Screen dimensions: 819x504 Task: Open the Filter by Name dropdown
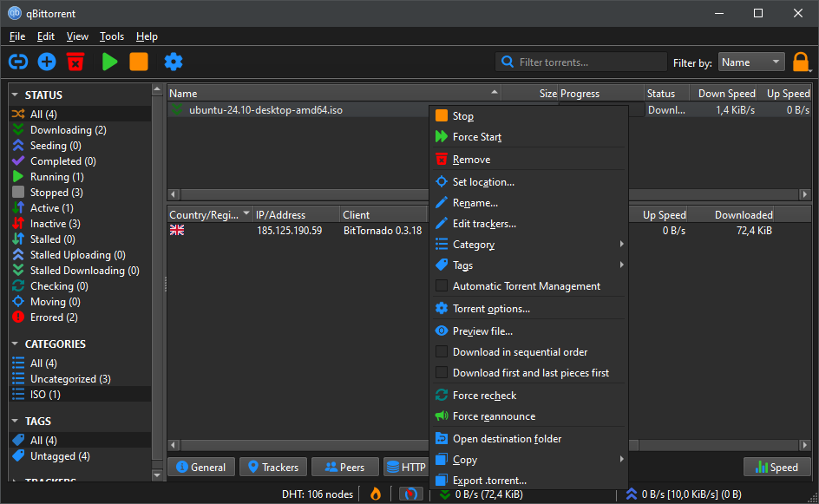[751, 62]
